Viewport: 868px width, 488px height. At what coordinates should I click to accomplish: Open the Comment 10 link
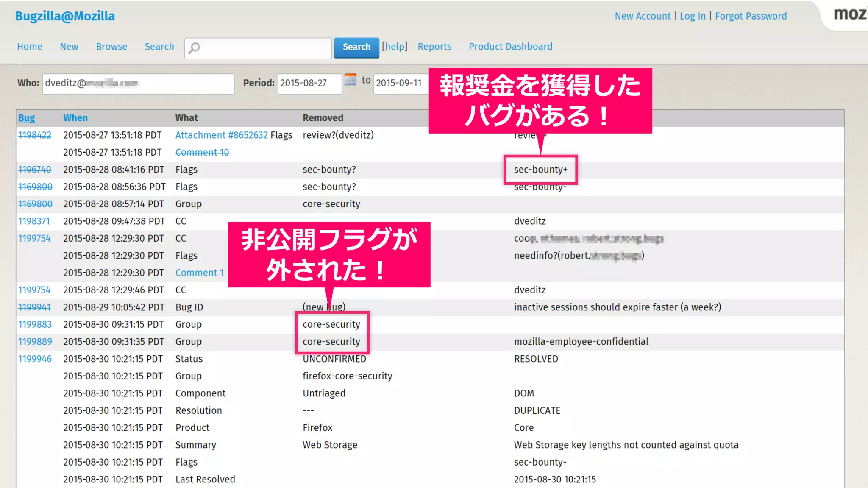(x=202, y=152)
